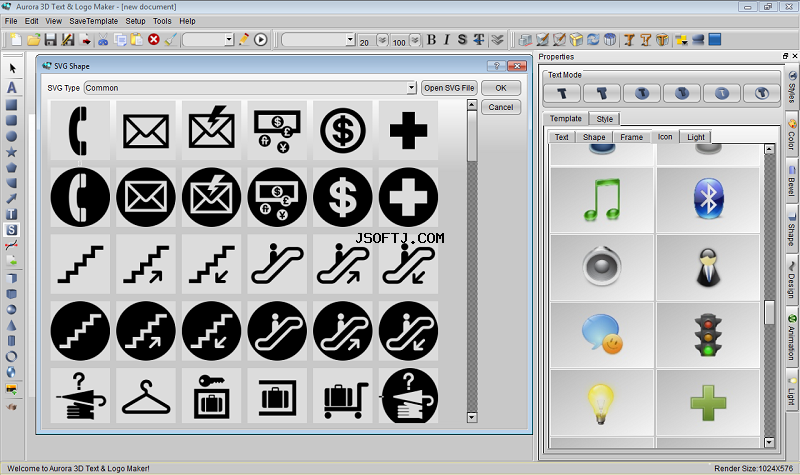Viewport: 800px width, 475px height.
Task: Choose the plain escalator SVG shape
Action: 277,264
